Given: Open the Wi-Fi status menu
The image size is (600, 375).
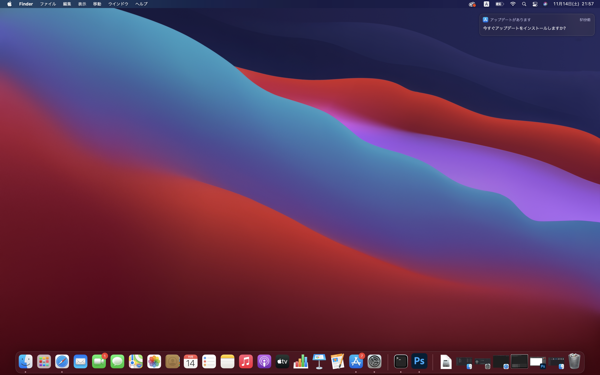Looking at the screenshot, I should 513,4.
